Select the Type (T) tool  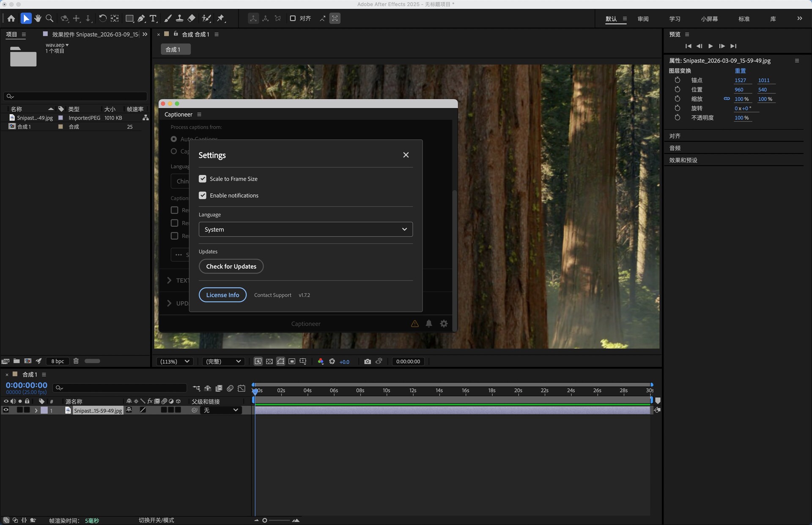pyautogui.click(x=153, y=19)
